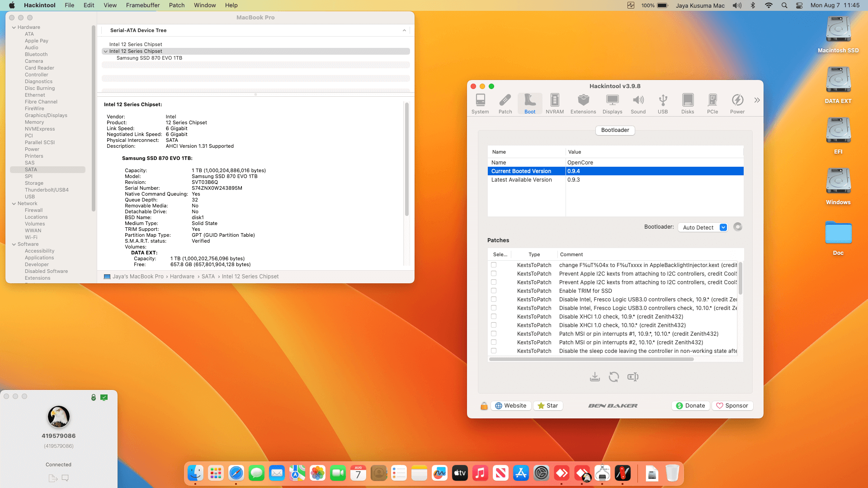Open the NVRAM tab in Hackintool toolbar
The image size is (868, 488).
[554, 103]
